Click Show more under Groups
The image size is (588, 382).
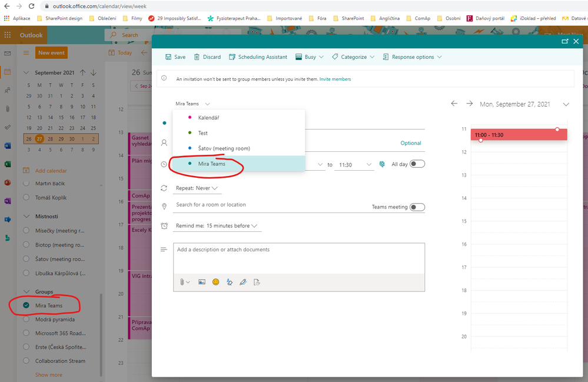pos(49,374)
